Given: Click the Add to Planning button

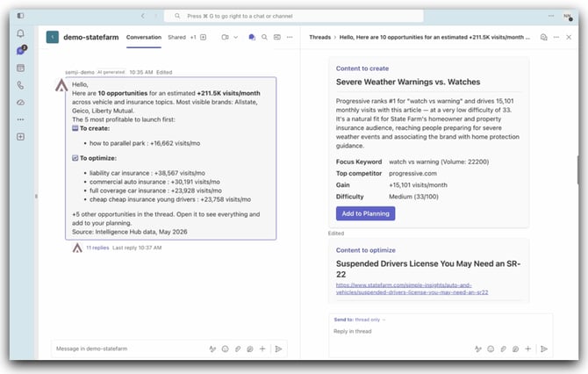Looking at the screenshot, I should click(x=366, y=213).
